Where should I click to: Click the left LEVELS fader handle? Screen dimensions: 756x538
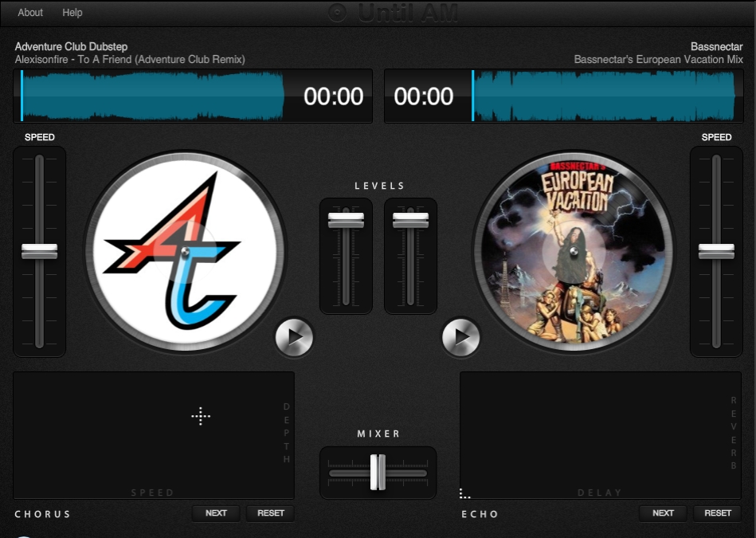(x=346, y=221)
